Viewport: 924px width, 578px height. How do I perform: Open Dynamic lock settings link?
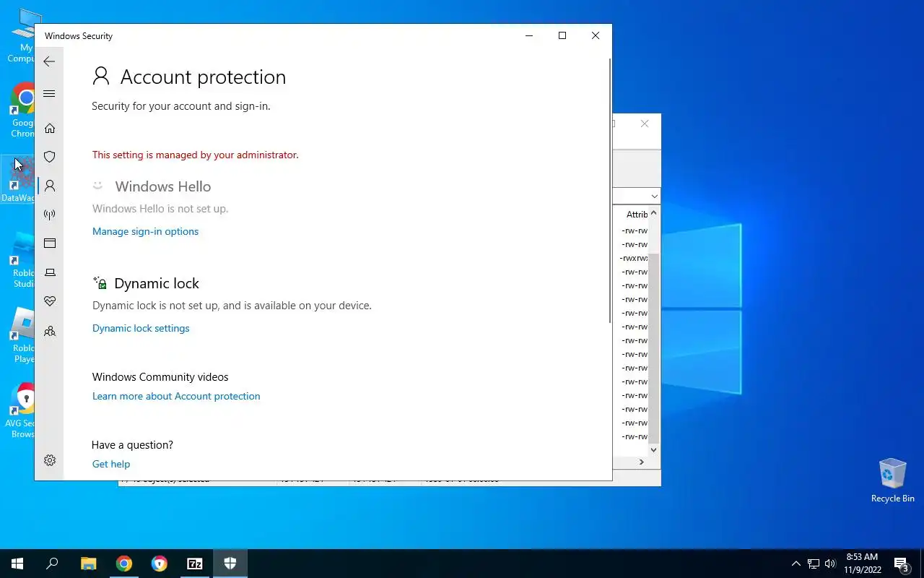point(141,328)
